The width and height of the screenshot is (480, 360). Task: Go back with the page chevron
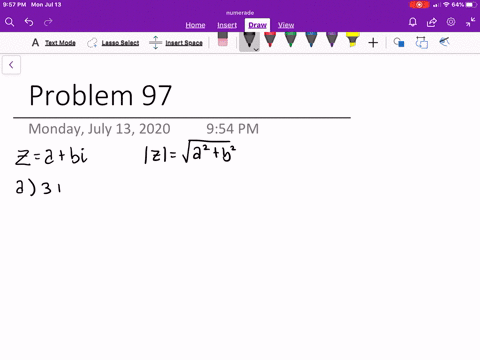(11, 65)
